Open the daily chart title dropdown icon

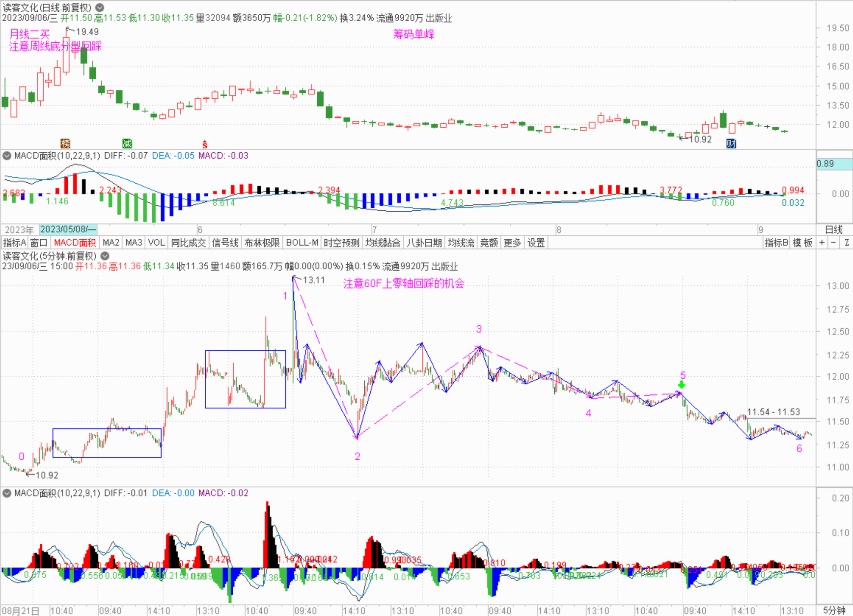point(100,7)
